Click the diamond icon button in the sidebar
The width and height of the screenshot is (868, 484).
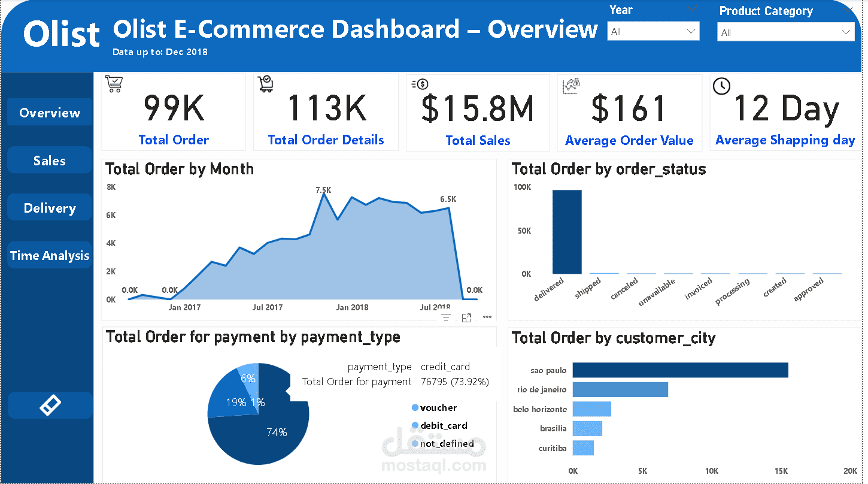click(50, 406)
